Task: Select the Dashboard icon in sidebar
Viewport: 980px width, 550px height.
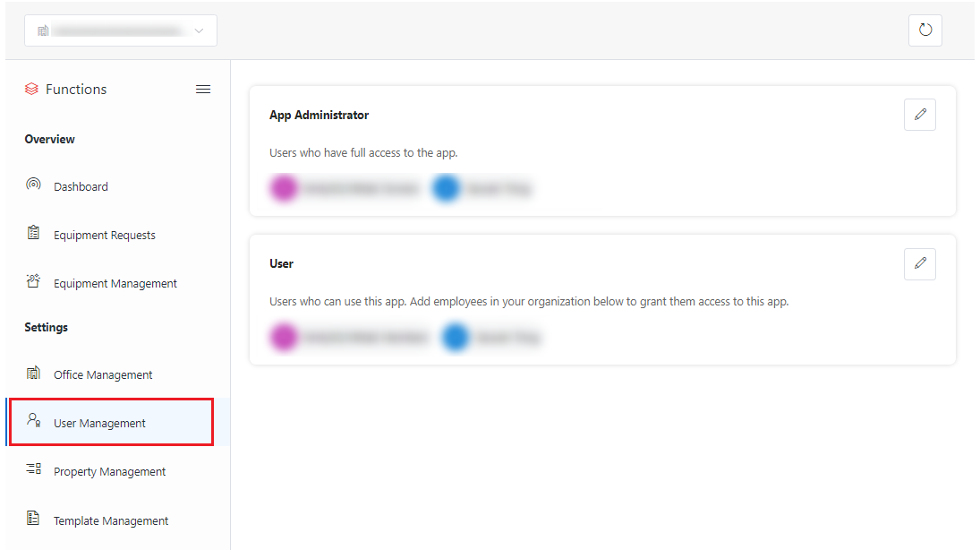Action: pos(33,185)
